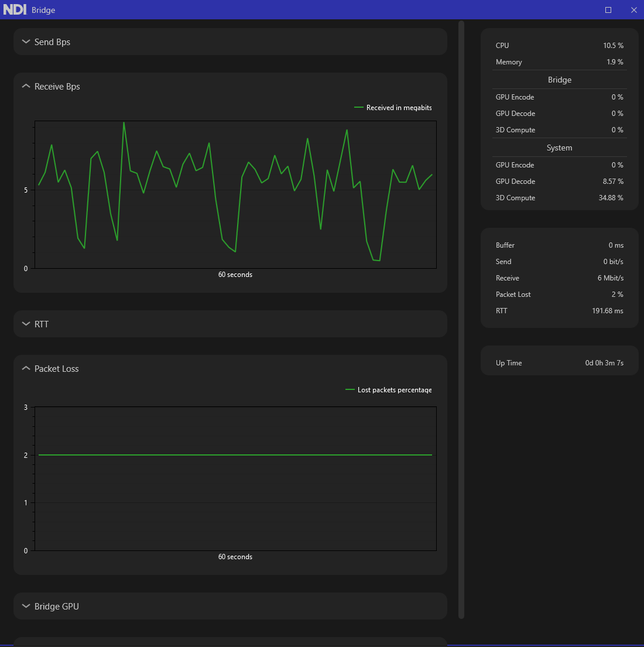Click the Receive 6 Mbit/s row

tap(559, 278)
